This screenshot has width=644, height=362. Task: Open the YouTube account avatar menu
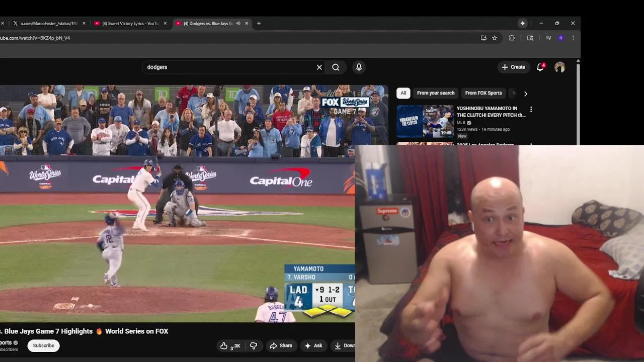coord(559,67)
